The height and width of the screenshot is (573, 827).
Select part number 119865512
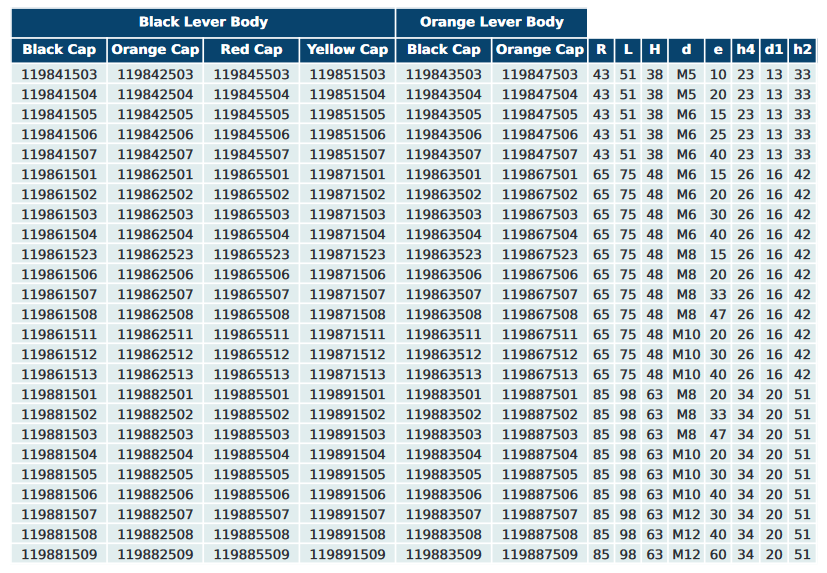tap(252, 355)
